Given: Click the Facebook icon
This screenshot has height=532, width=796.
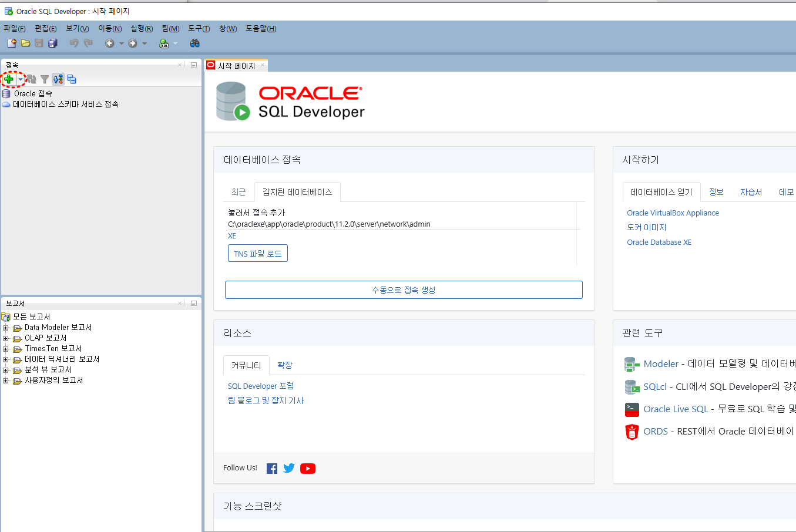Looking at the screenshot, I should [x=272, y=468].
